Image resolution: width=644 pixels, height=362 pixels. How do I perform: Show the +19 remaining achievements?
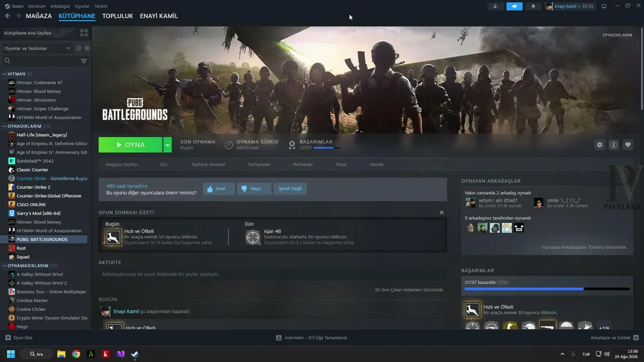(604, 328)
